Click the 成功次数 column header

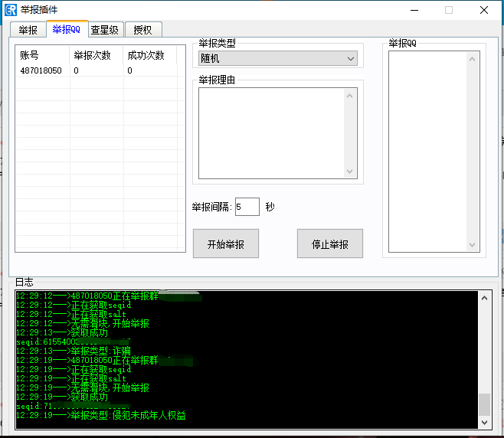click(x=150, y=55)
